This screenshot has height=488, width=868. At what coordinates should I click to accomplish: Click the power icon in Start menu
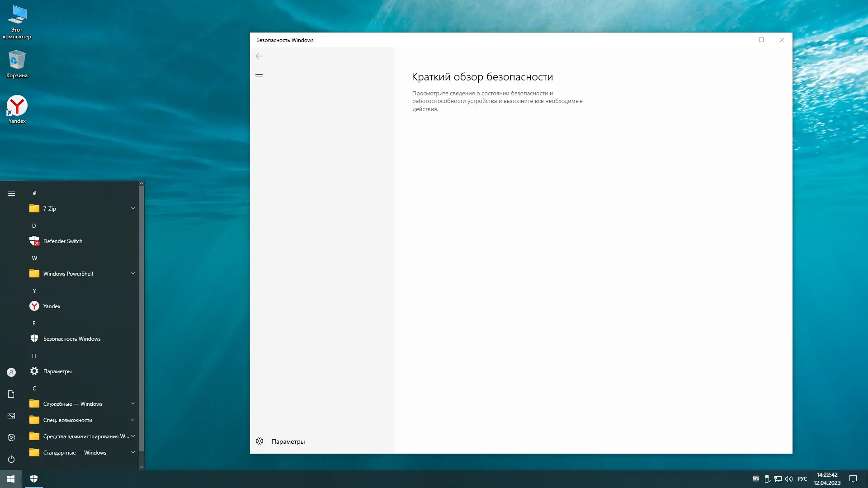(x=11, y=459)
